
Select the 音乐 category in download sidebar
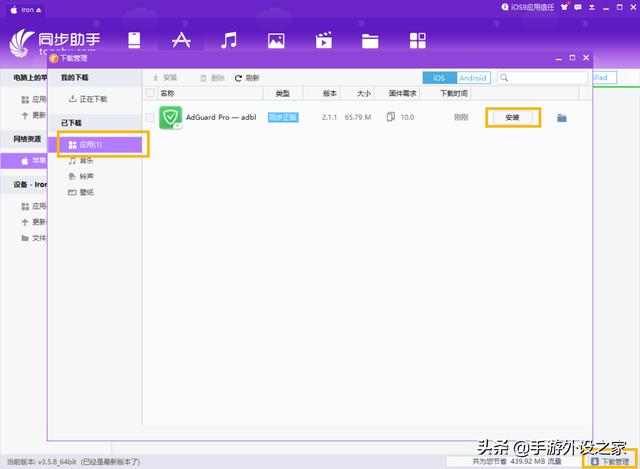point(81,161)
